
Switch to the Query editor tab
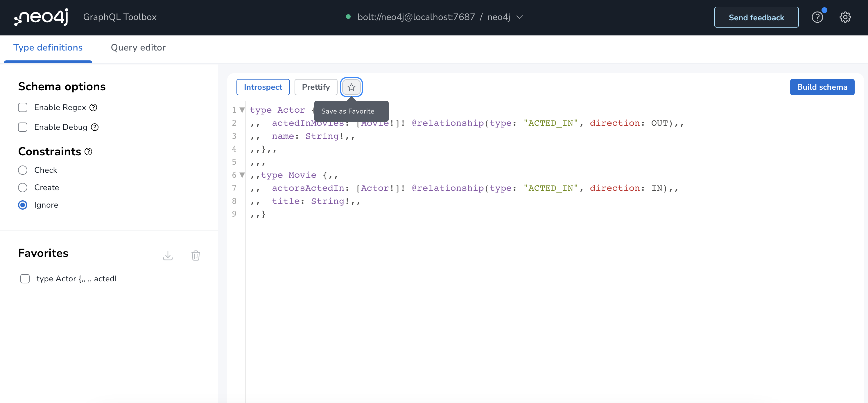138,47
